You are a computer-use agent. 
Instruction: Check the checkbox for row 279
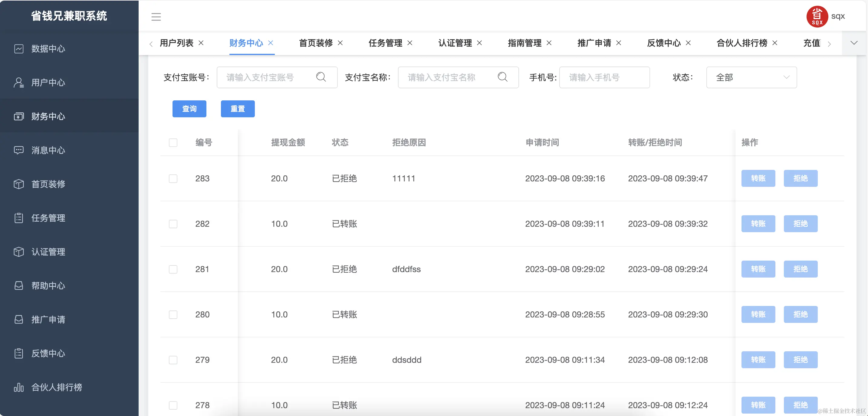tap(173, 360)
